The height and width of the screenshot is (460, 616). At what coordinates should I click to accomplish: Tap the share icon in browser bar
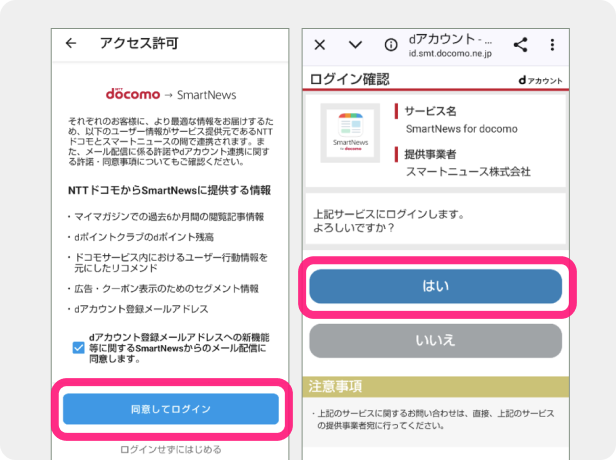[x=521, y=44]
